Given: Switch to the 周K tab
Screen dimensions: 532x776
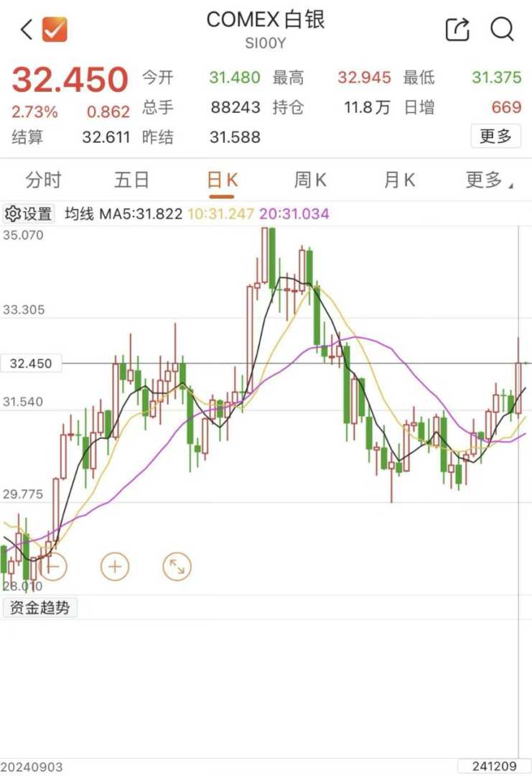Looking at the screenshot, I should point(310,180).
